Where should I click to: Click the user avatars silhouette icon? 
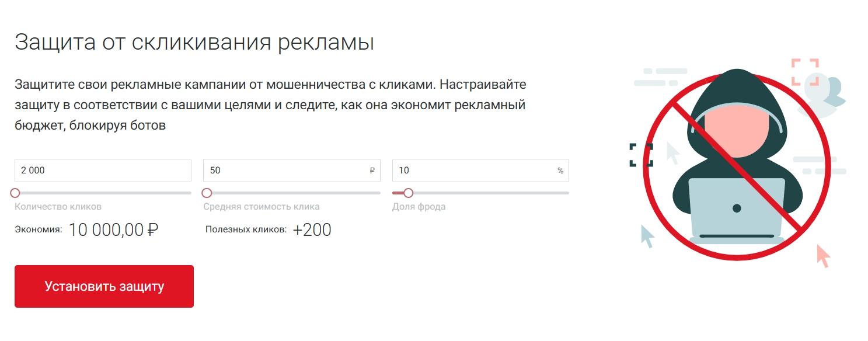pos(823,91)
